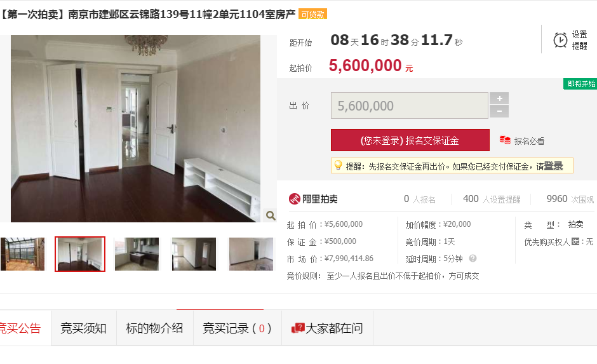The width and height of the screenshot is (597, 364).
Task: Increase the bid with the plus button
Action: [x=499, y=98]
